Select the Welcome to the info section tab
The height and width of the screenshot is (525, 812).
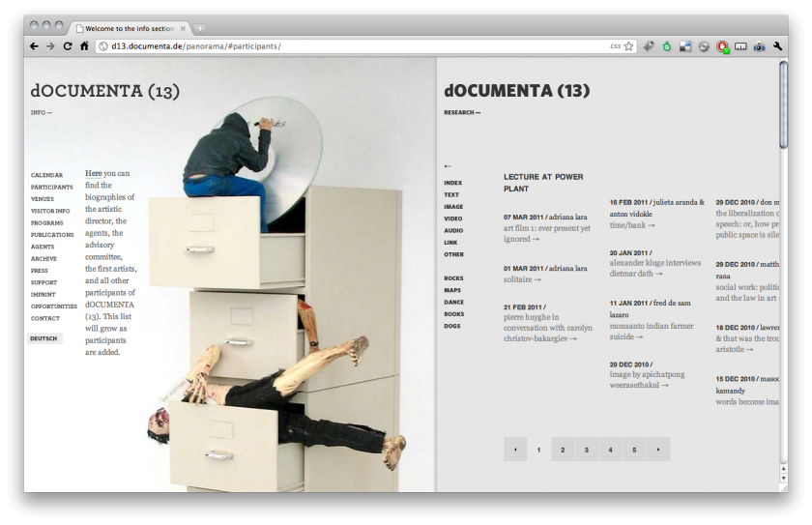pyautogui.click(x=130, y=28)
